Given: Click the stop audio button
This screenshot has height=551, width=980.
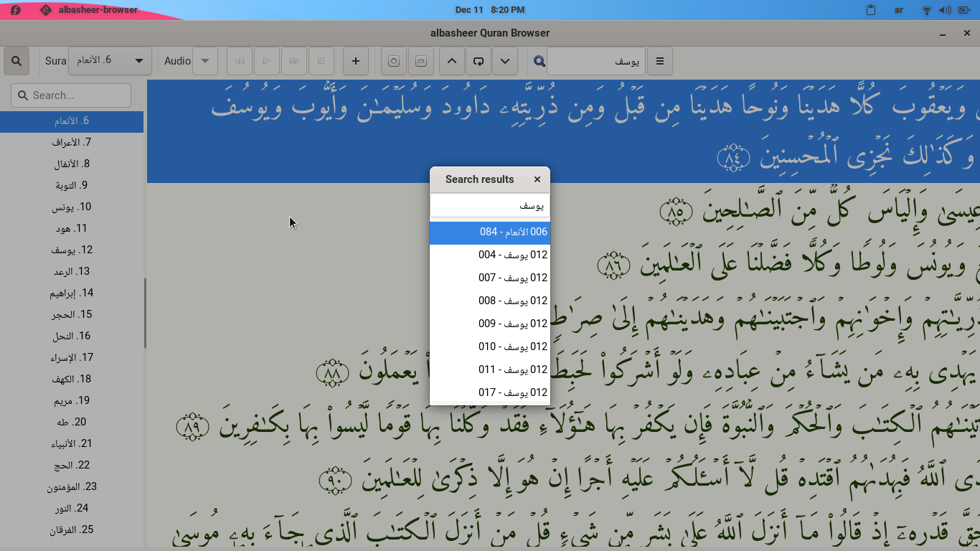Looking at the screenshot, I should tap(321, 61).
